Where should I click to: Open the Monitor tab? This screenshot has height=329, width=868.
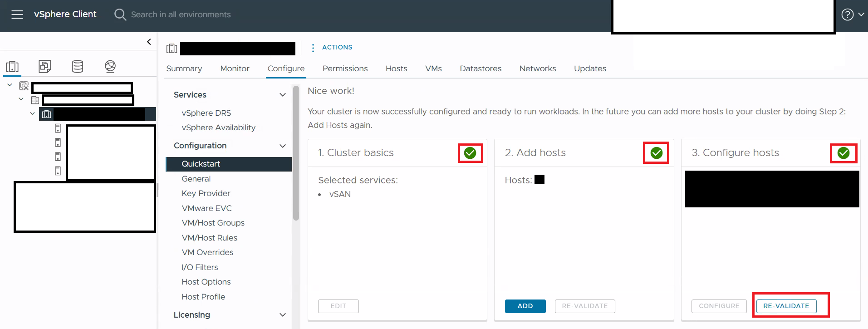235,69
